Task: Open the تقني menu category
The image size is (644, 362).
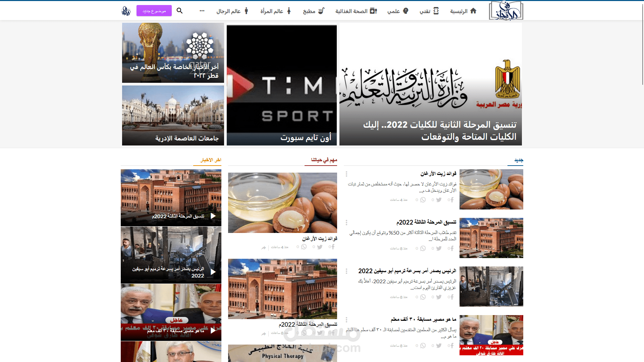Action: pyautogui.click(x=429, y=11)
